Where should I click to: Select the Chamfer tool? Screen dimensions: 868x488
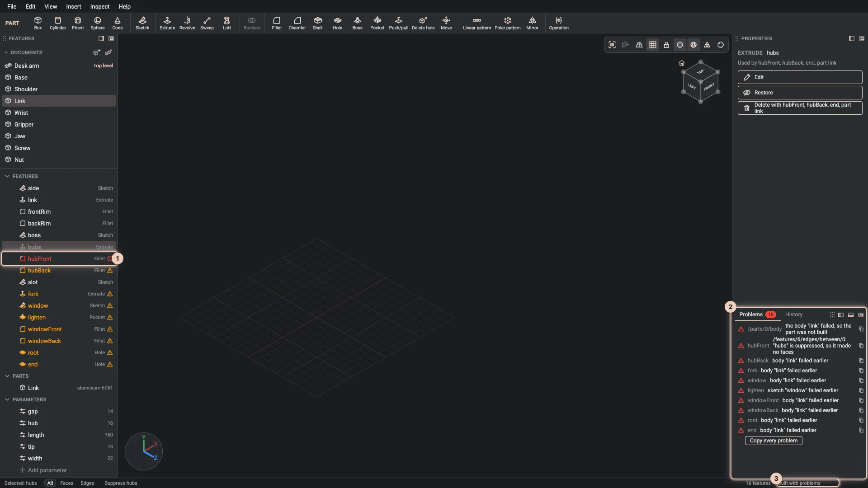pos(297,23)
